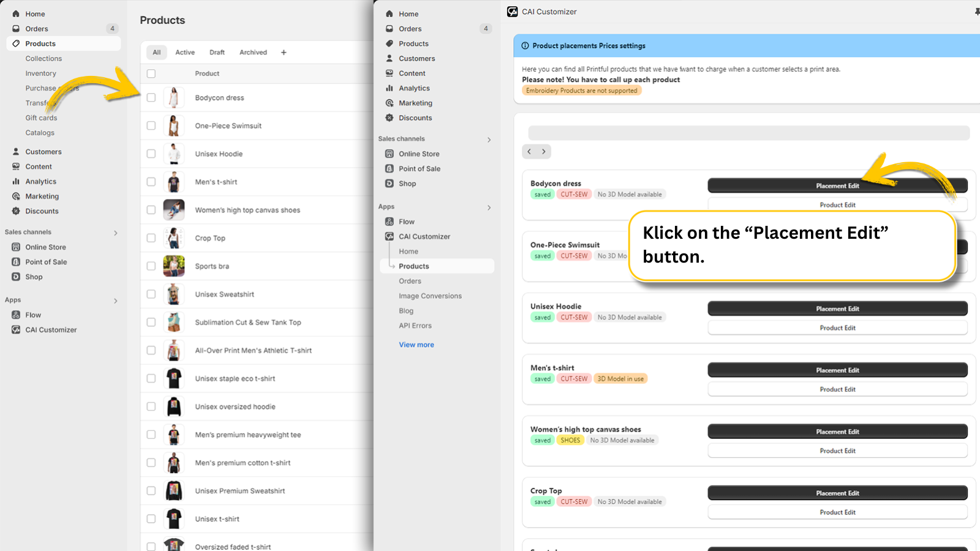980x551 pixels.
Task: Click the CAI Customizer logo icon in the page header
Action: click(x=513, y=12)
